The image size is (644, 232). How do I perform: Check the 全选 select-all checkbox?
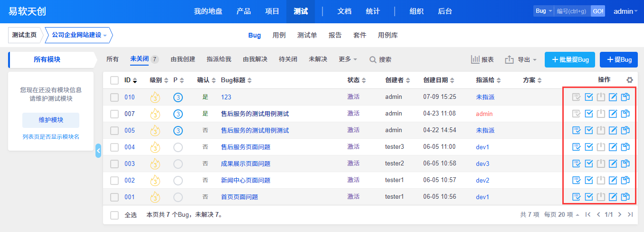114,215
